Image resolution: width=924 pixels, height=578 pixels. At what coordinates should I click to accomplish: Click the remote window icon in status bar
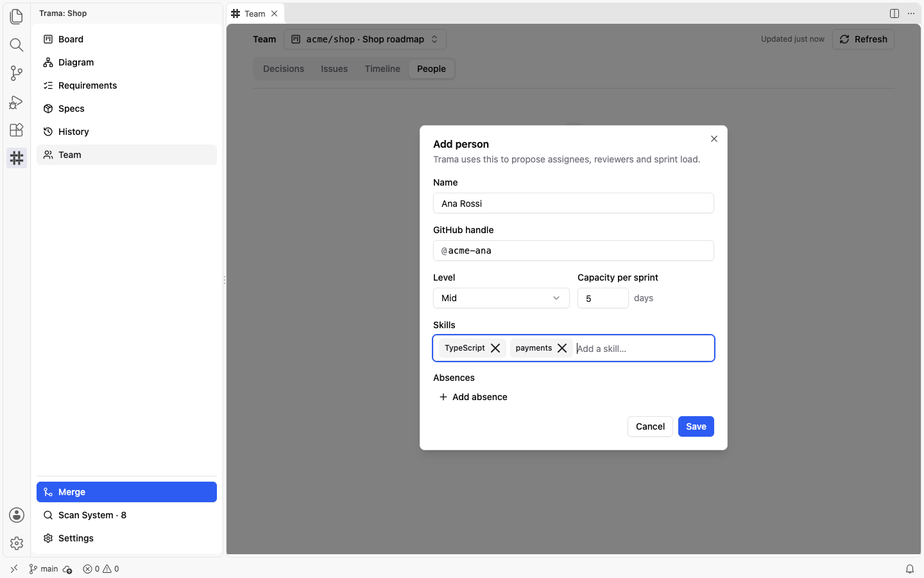click(14, 569)
